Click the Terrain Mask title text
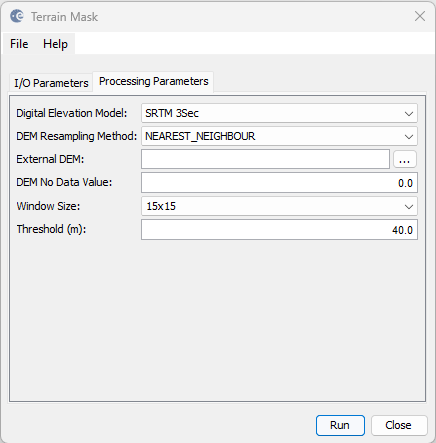 64,17
